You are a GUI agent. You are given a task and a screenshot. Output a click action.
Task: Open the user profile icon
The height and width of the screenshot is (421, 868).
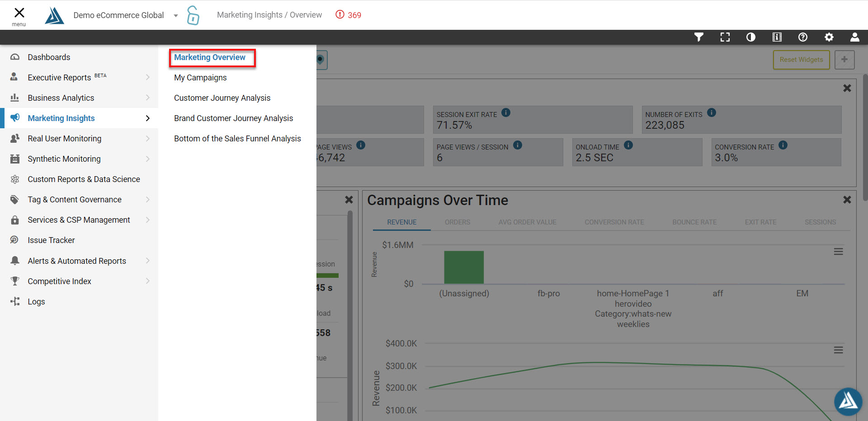855,37
